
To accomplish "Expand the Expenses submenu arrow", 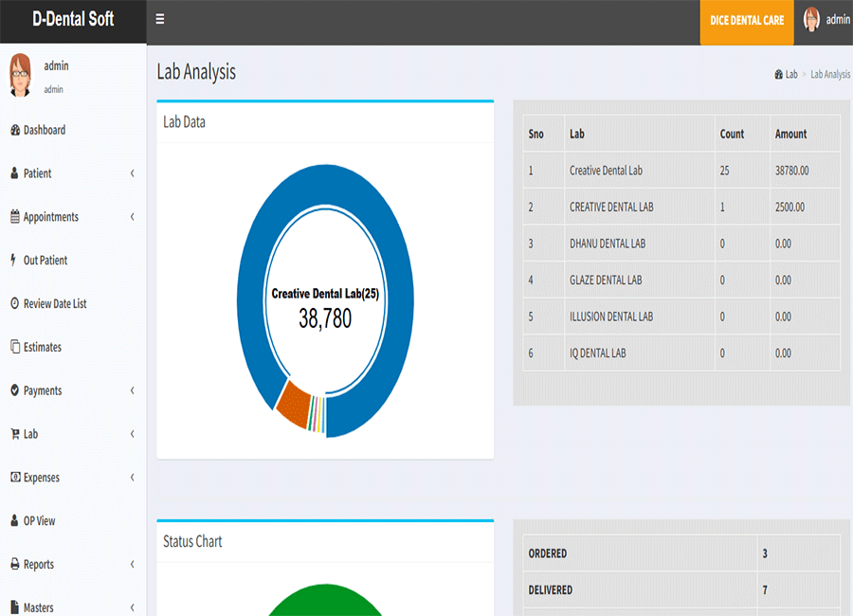I will click(132, 478).
